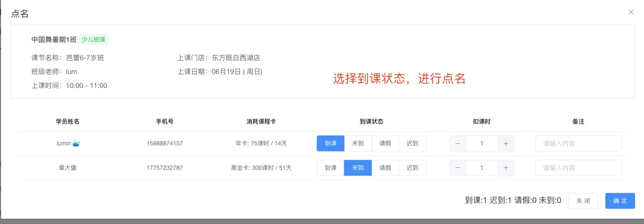
Task: Click 章大傻's 扣课时 number field
Action: pos(481,168)
